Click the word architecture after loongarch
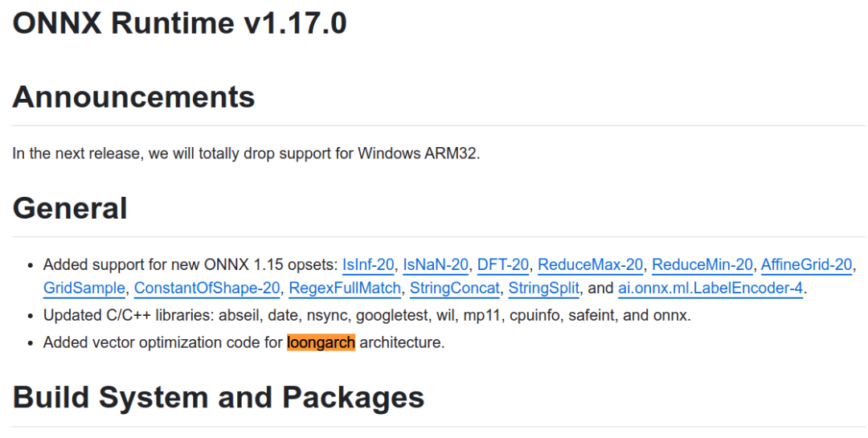868x438 pixels. click(x=401, y=342)
